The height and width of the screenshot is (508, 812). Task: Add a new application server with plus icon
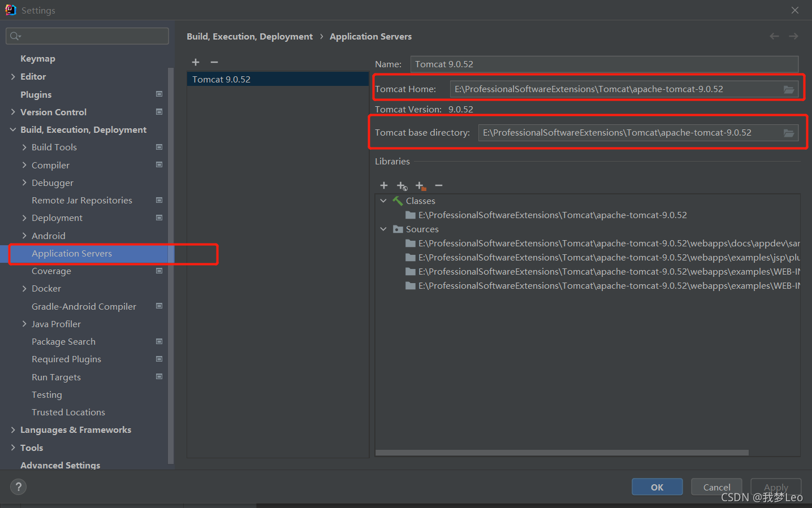click(196, 62)
